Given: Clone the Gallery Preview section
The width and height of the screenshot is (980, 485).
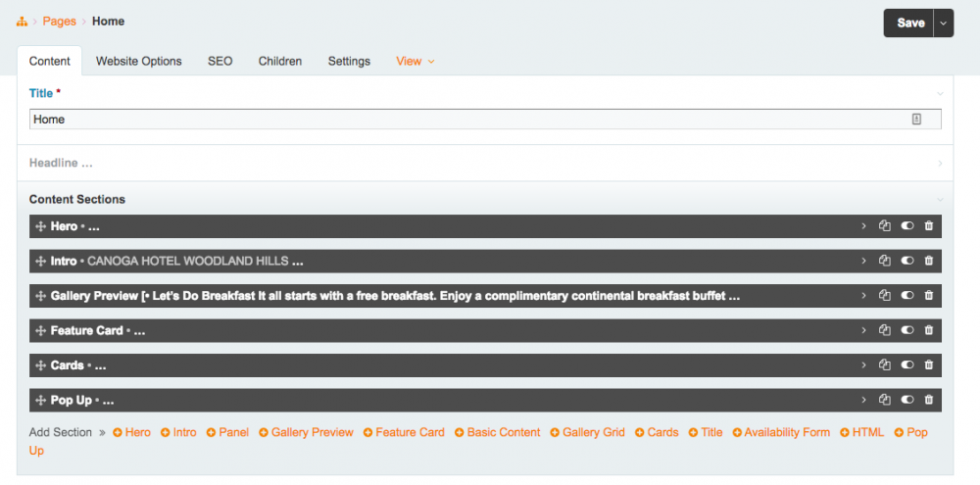Looking at the screenshot, I should click(x=884, y=296).
